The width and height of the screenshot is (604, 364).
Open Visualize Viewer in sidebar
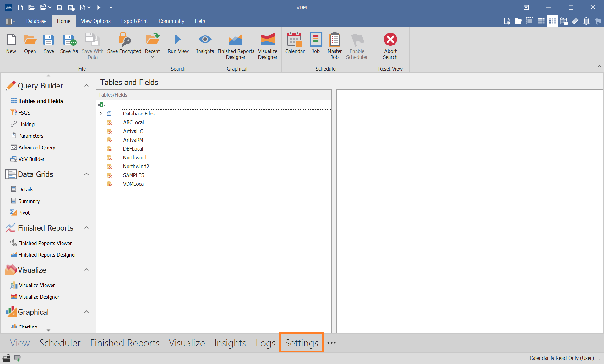tap(37, 285)
